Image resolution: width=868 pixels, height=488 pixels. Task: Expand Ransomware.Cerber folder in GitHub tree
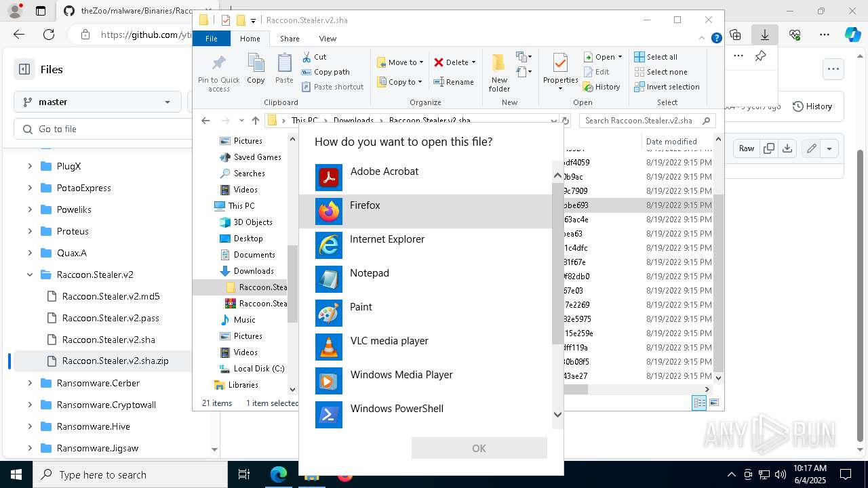[x=30, y=383]
